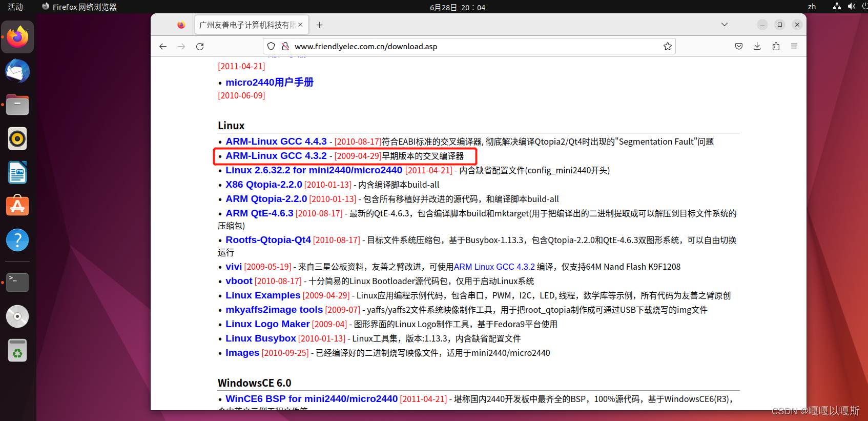
Task: Open Rhythmbox music player in dock
Action: (x=17, y=138)
